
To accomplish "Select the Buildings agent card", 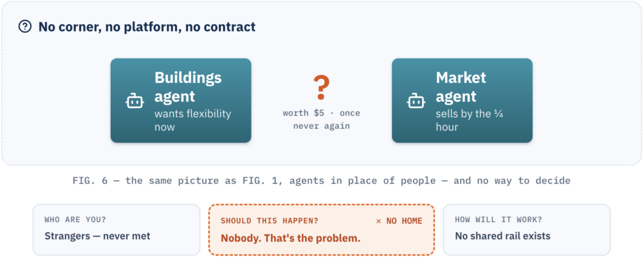I will point(180,101).
